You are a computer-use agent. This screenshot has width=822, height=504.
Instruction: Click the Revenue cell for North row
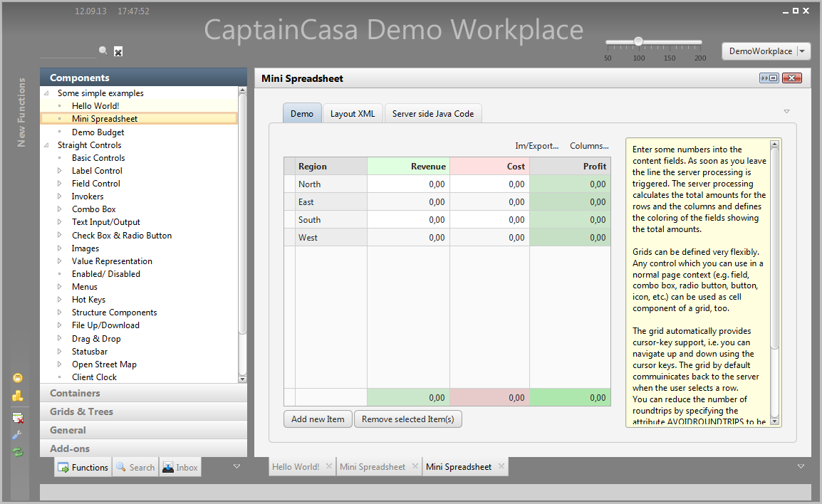pos(408,184)
